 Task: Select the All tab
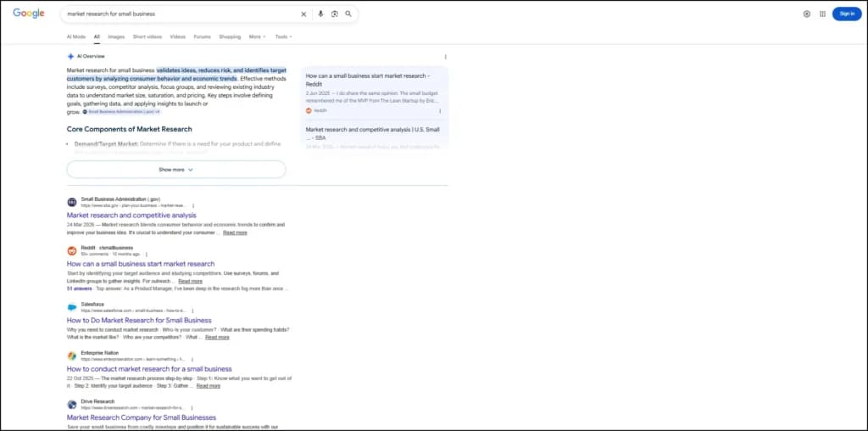pyautogui.click(x=97, y=36)
